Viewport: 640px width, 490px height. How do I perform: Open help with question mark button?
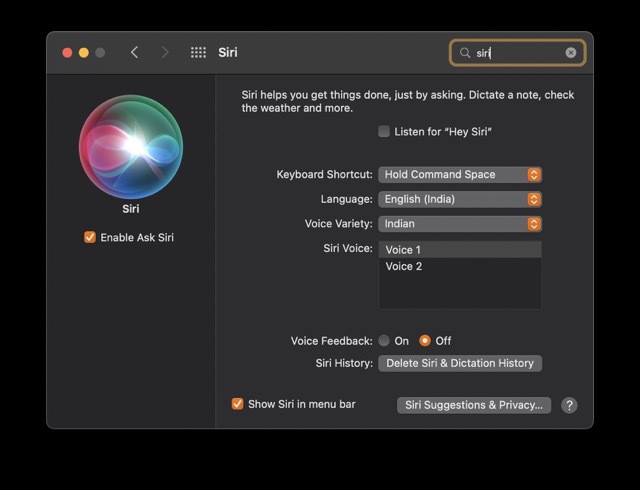click(x=569, y=405)
